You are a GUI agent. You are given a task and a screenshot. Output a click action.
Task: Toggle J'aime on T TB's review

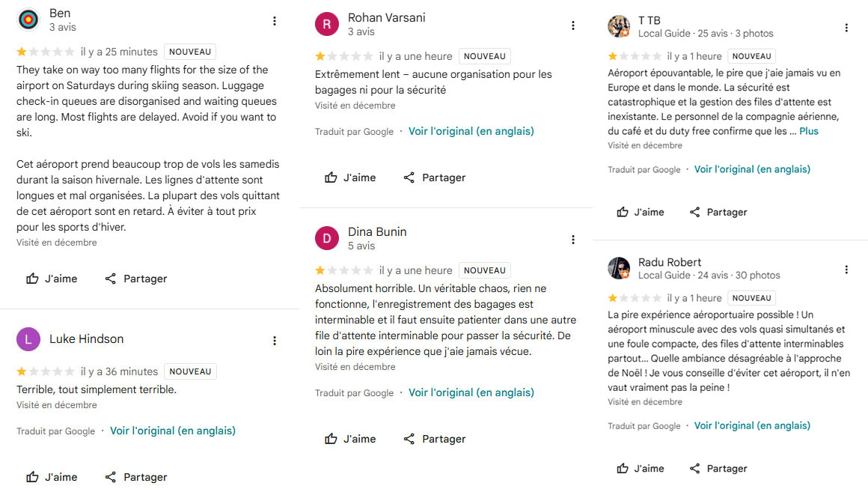(640, 212)
